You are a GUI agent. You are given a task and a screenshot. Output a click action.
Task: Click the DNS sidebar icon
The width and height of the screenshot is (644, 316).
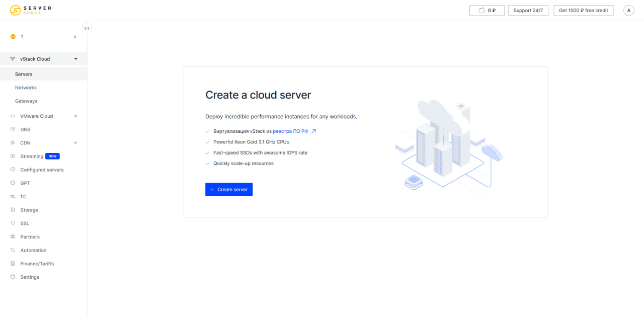coord(13,129)
